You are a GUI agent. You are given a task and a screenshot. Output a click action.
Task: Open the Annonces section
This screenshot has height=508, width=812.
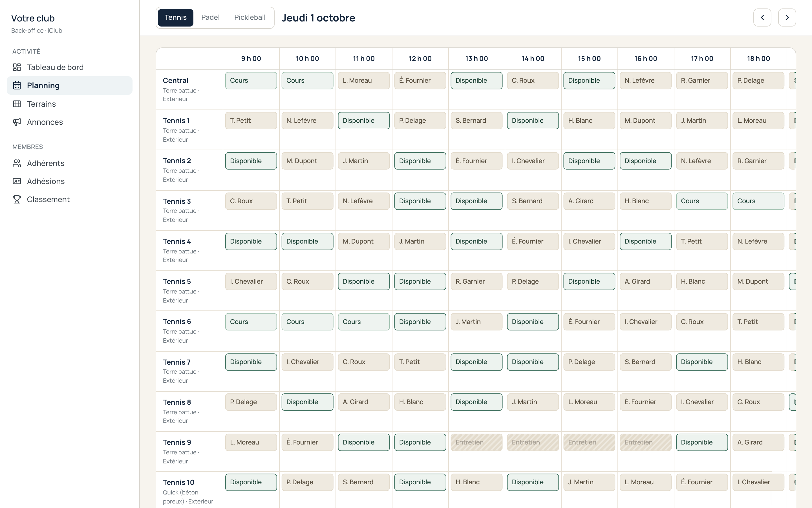coord(69,122)
